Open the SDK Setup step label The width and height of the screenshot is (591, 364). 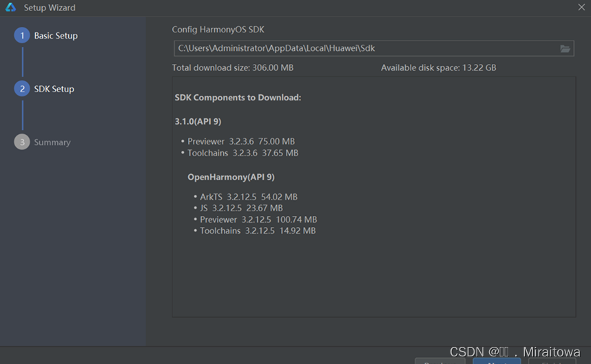pyautogui.click(x=54, y=89)
